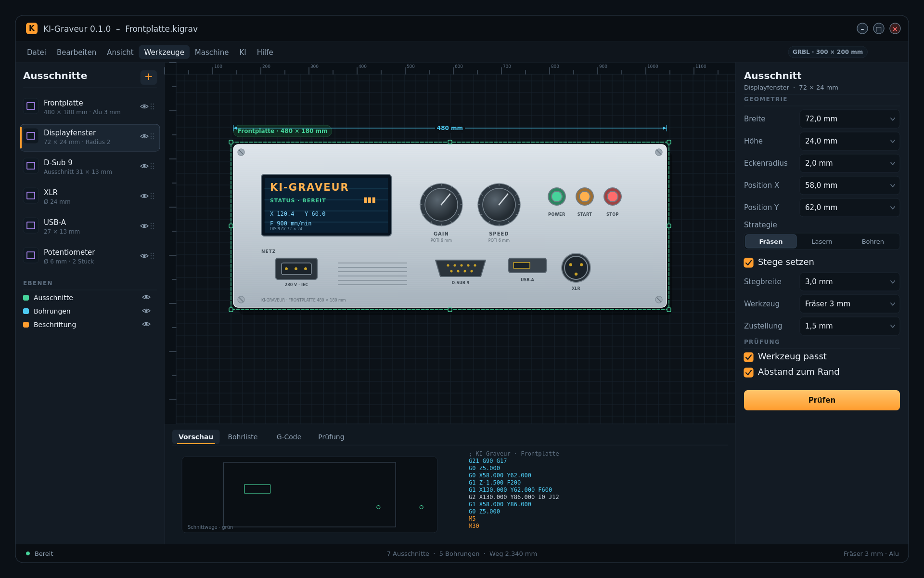Screen dimensions: 924x578
Task: Toggle visibility of the Bohrungen layer
Action: pos(146,311)
